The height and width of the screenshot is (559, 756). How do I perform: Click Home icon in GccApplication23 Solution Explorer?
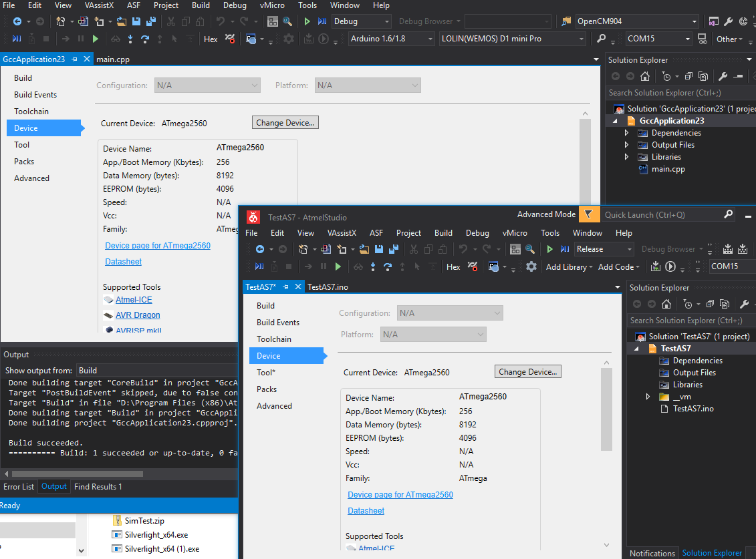[645, 76]
